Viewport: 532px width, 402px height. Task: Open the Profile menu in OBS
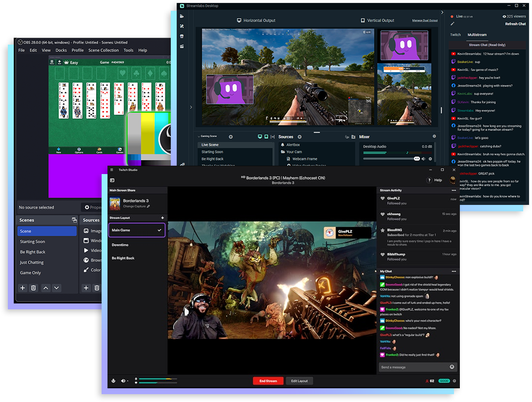[78, 50]
